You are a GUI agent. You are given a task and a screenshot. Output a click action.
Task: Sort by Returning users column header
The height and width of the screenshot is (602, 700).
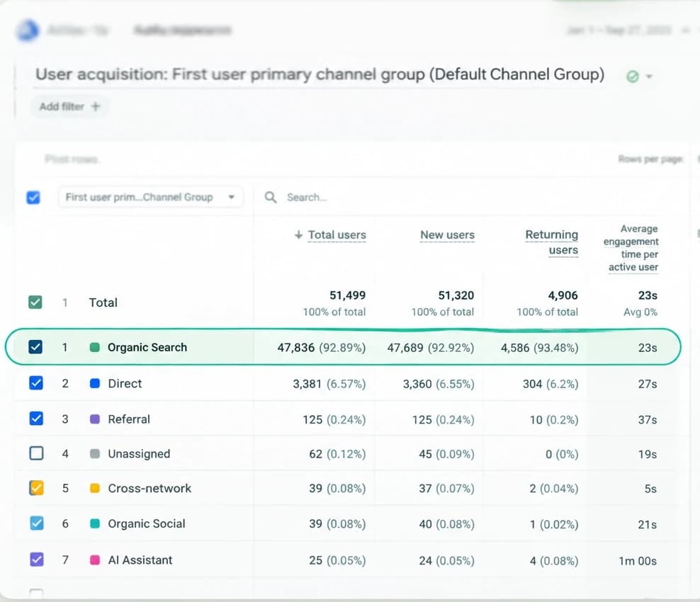point(552,242)
